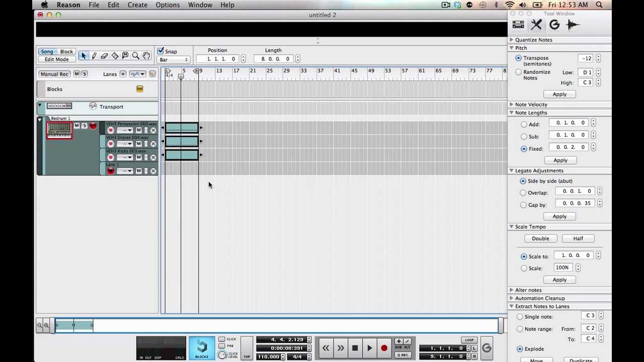Start playback with Play button
This screenshot has height=362, width=644.
(x=370, y=348)
